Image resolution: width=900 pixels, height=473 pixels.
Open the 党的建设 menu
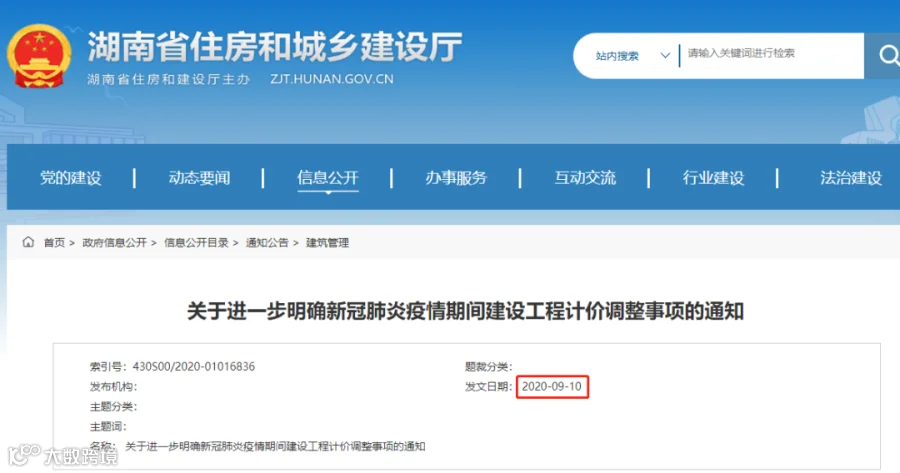(71, 178)
